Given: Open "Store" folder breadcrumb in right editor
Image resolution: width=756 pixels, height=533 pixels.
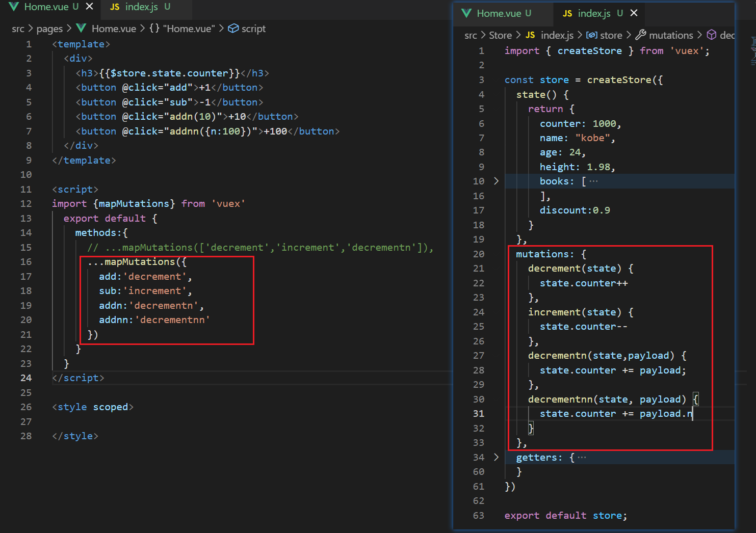Looking at the screenshot, I should point(500,35).
